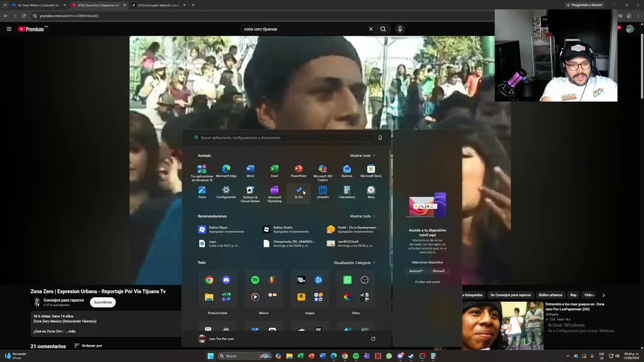644x362 pixels.
Task: Open the Visualización: Categoría dropdown
Action: (354, 262)
